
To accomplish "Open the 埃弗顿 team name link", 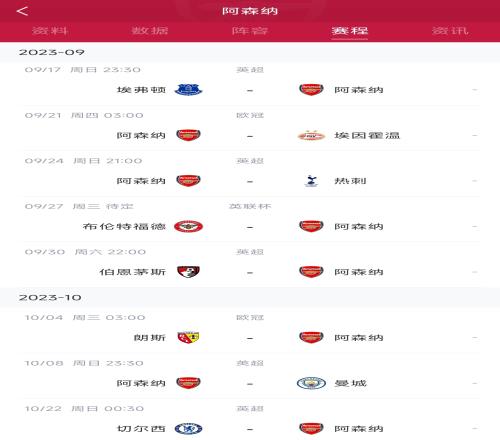I will (x=141, y=90).
